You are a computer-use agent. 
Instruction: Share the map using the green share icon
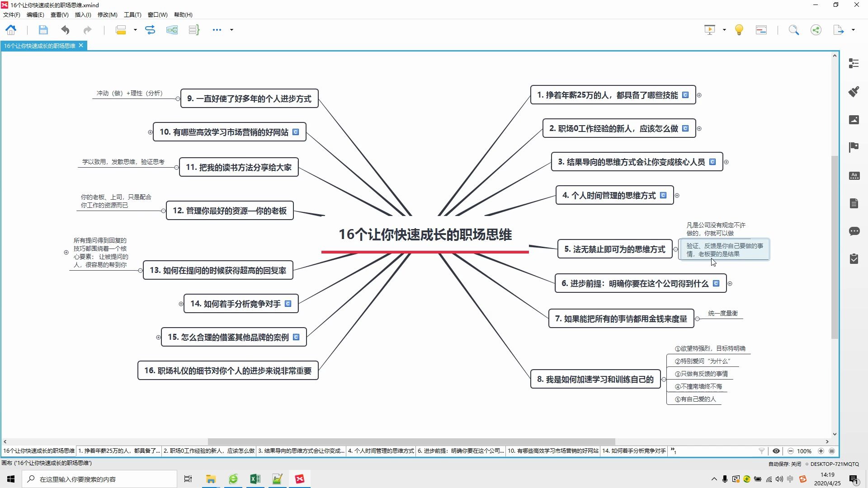(816, 30)
